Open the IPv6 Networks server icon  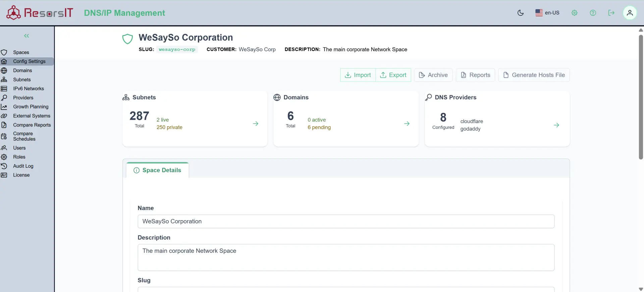(4, 89)
